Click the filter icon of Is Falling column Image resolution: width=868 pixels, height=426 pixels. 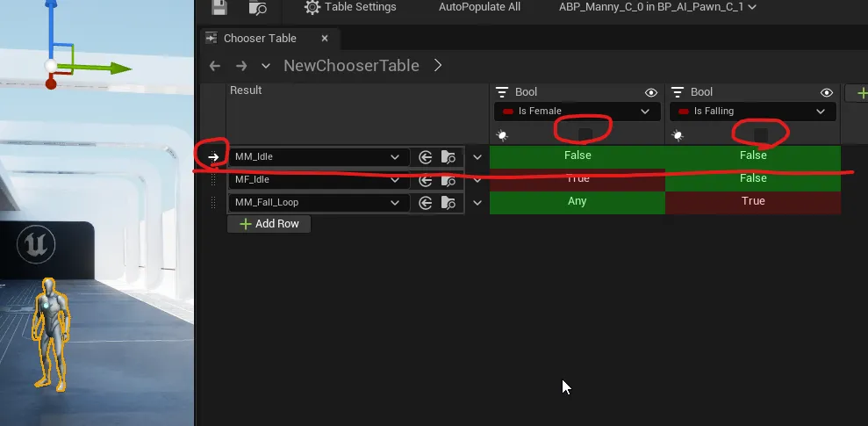coord(678,92)
